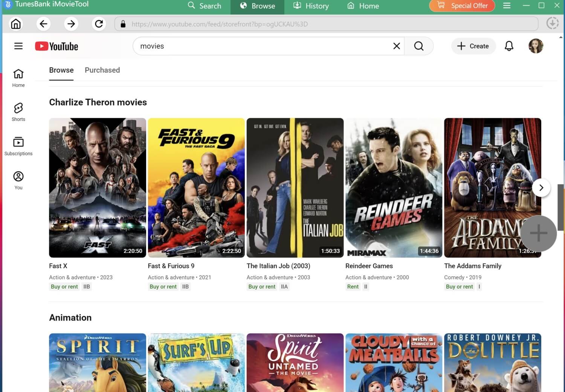
Task: Reload the page with refresh icon
Action: pyautogui.click(x=99, y=24)
